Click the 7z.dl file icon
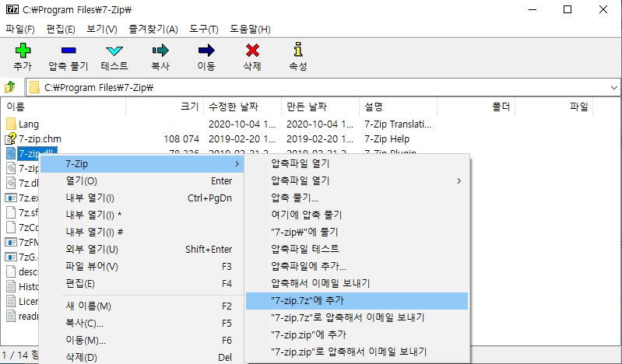 (x=11, y=183)
